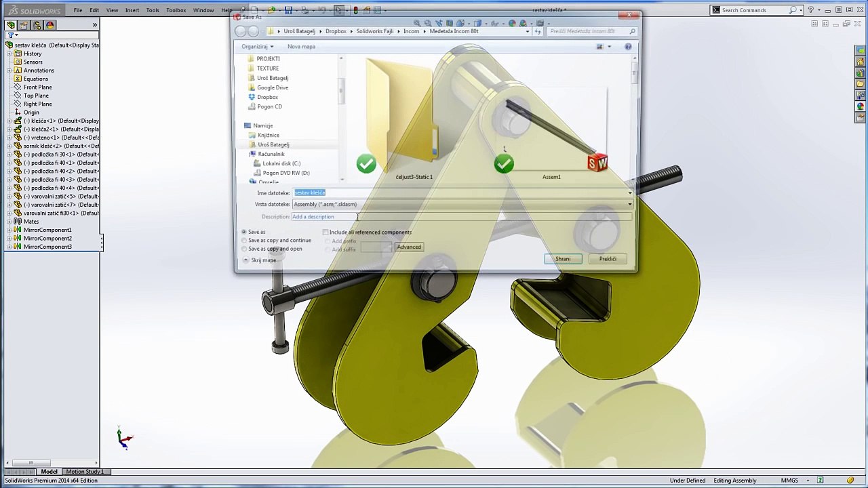Click the Shrani save button

pyautogui.click(x=563, y=259)
